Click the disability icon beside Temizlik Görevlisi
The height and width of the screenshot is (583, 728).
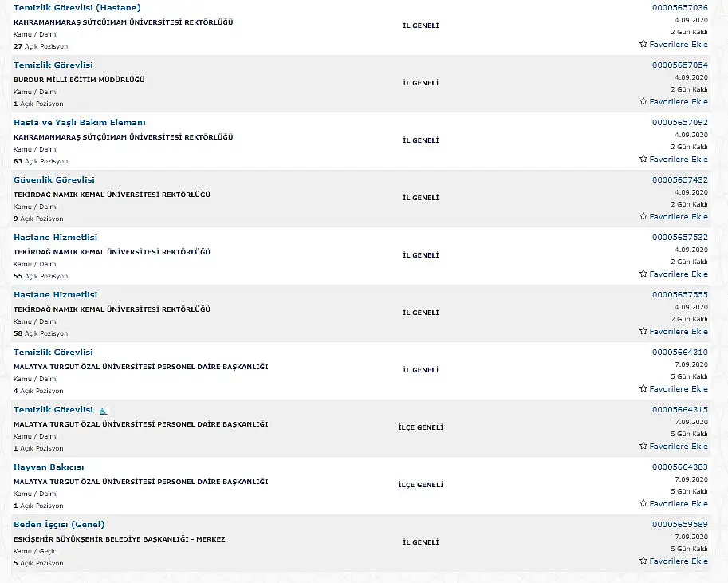[104, 411]
